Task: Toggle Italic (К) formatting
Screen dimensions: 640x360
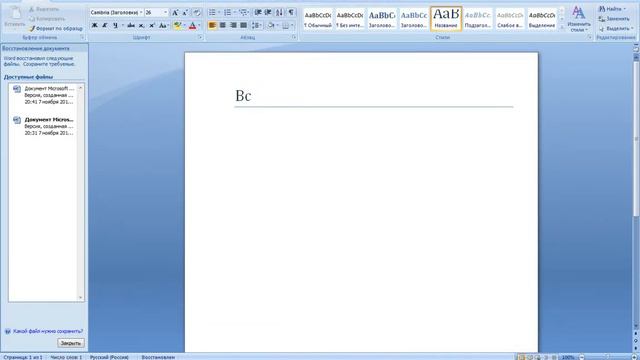Action: pos(104,25)
